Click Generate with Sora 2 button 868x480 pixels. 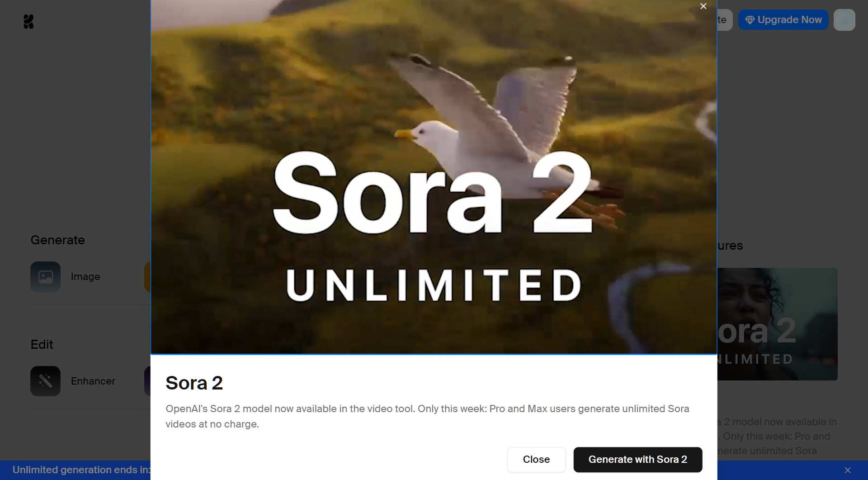point(637,459)
